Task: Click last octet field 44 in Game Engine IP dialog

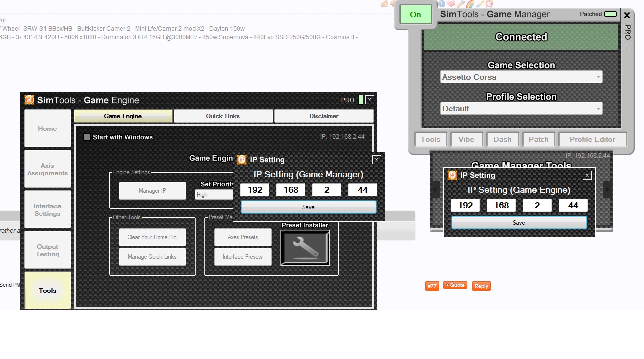Action: coord(573,205)
